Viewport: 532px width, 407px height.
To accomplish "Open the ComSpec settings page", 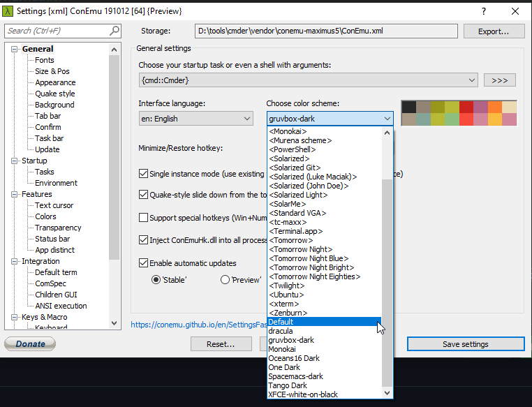I will click(50, 284).
